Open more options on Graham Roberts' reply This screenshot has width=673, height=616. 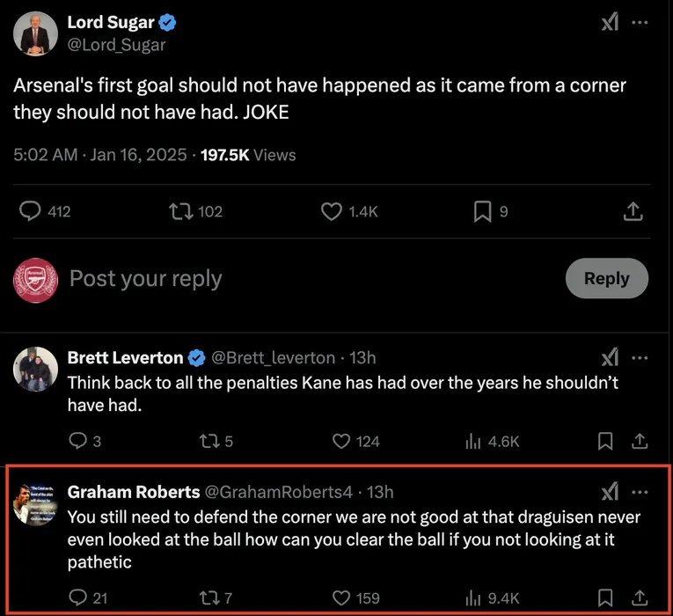click(x=640, y=492)
